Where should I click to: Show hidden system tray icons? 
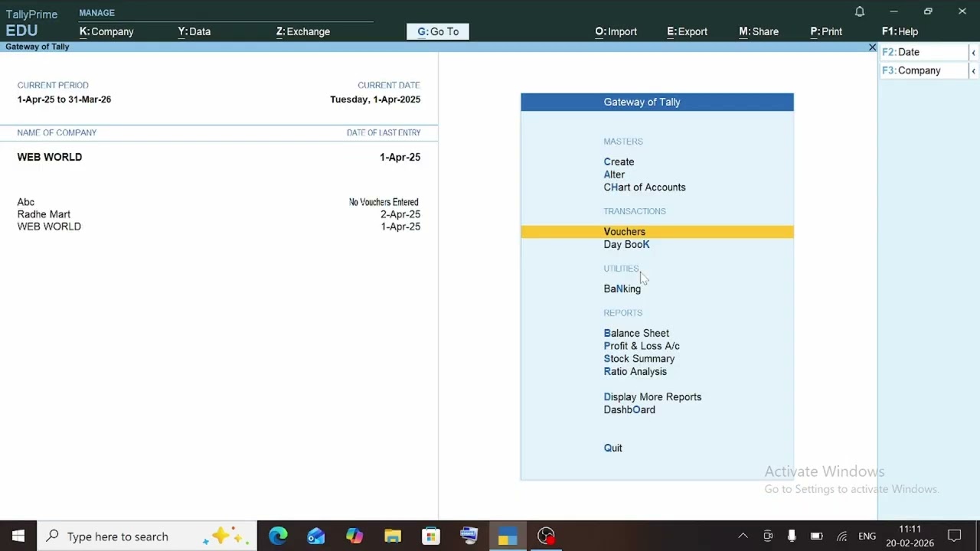pyautogui.click(x=743, y=536)
